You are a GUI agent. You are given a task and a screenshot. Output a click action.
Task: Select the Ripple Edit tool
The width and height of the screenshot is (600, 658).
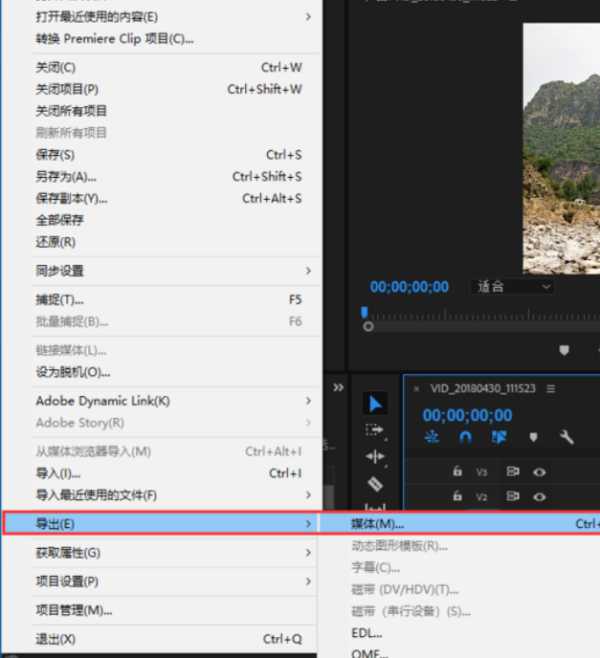point(375,456)
